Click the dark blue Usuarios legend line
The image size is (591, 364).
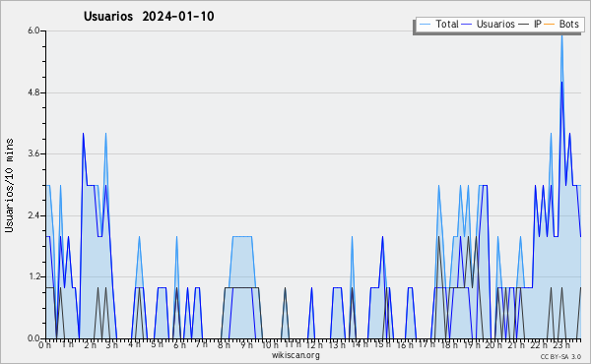coord(467,25)
